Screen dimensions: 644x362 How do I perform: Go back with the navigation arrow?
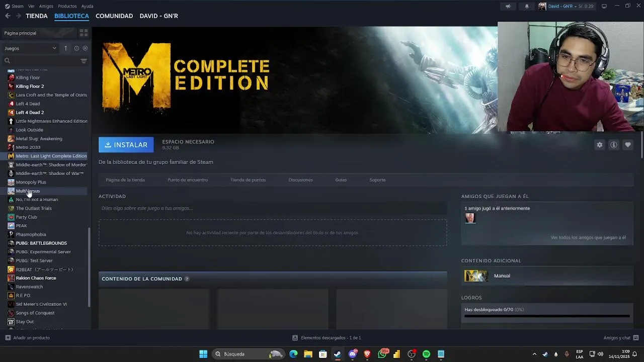(8, 16)
